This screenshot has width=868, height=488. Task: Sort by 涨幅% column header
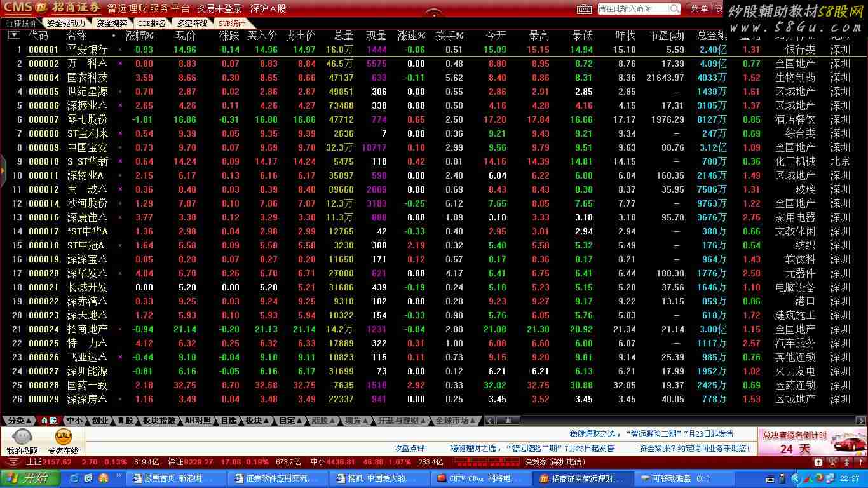140,36
